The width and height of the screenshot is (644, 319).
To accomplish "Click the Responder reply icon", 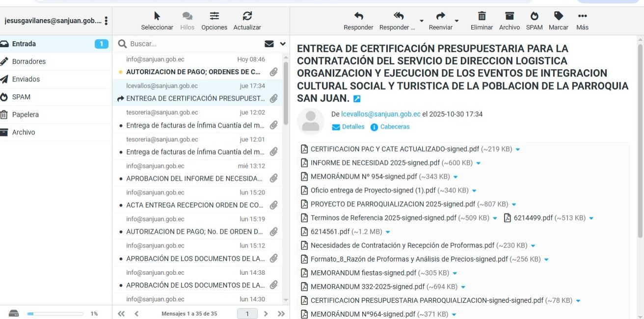I will pos(358,17).
